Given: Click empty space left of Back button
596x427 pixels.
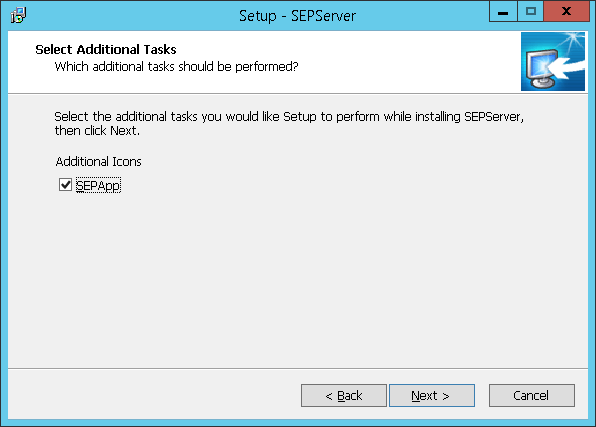Looking at the screenshot, I should (x=152, y=395).
